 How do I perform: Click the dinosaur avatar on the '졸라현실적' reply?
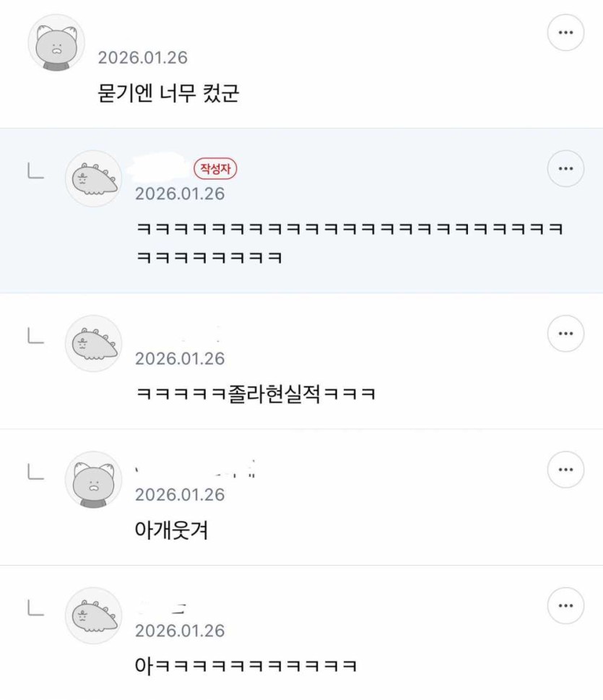click(94, 344)
